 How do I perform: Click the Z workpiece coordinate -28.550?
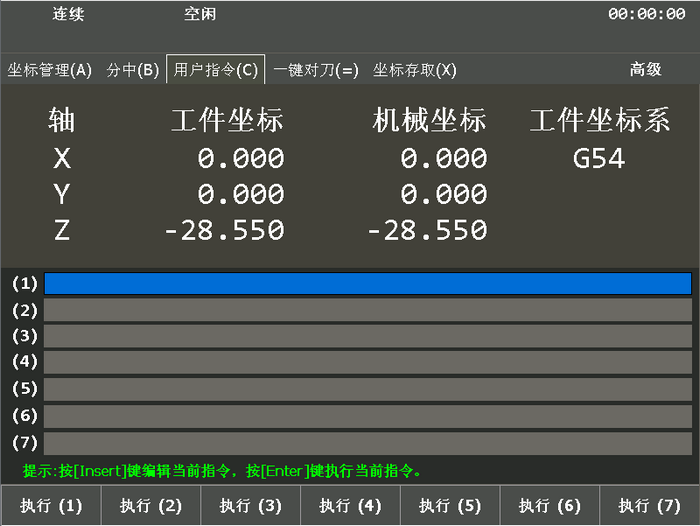point(224,230)
